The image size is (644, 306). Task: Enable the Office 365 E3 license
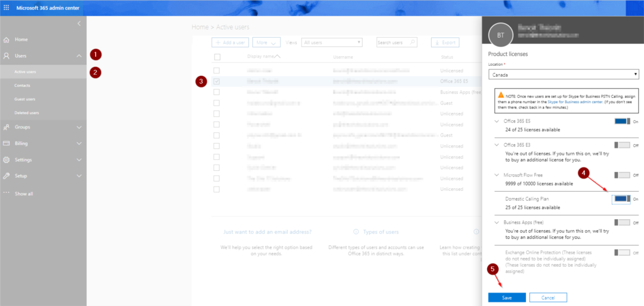(622, 145)
